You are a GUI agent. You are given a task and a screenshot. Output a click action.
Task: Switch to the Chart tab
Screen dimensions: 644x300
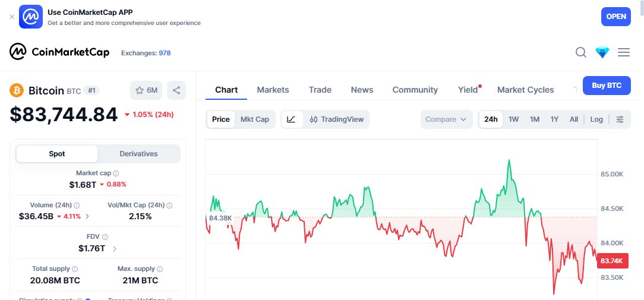[226, 90]
